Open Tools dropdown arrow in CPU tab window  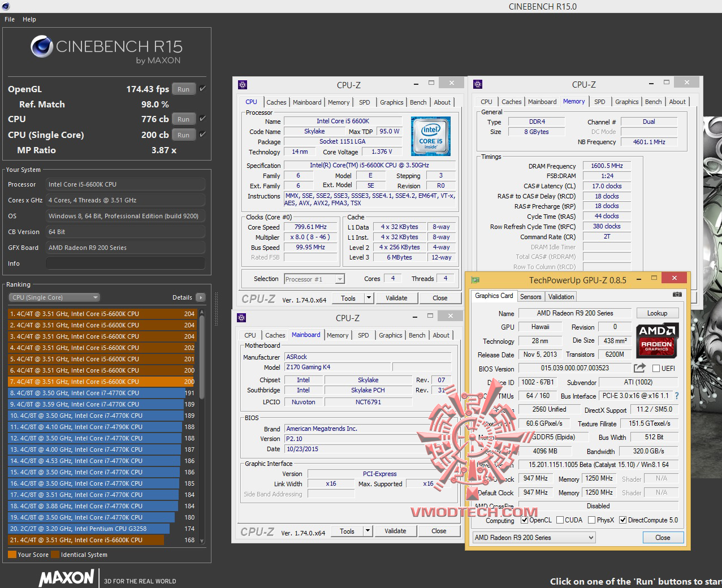(369, 298)
